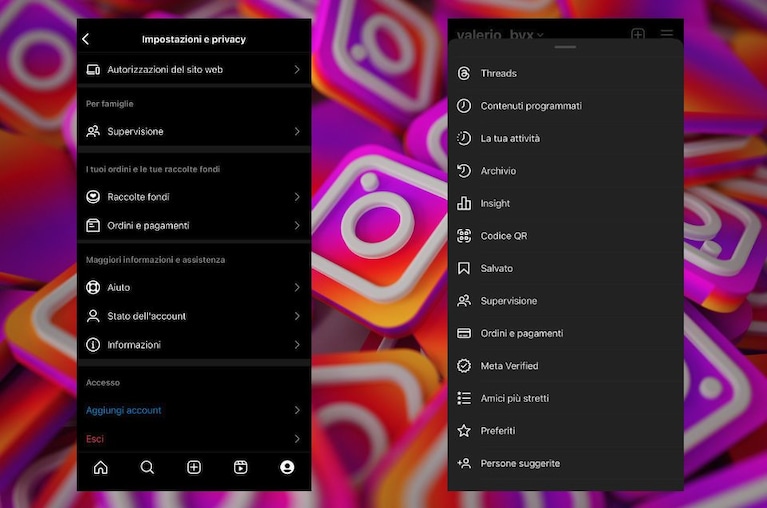Click the Stato dell'account label
This screenshot has height=508, width=767.
point(147,316)
